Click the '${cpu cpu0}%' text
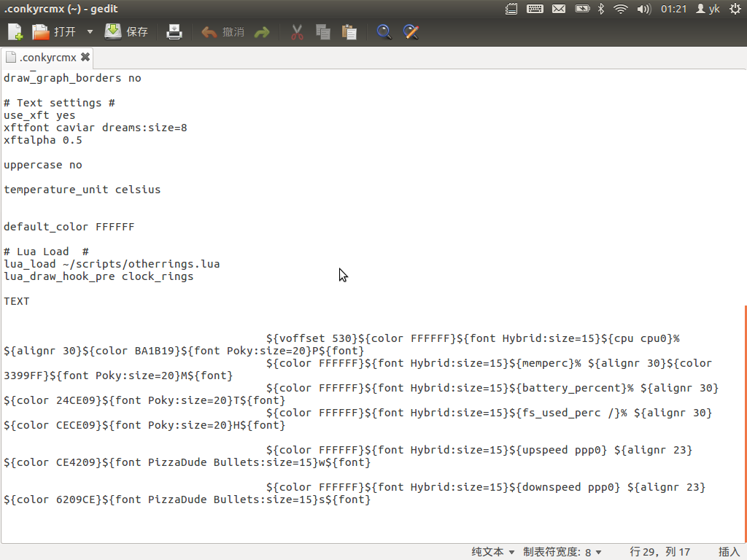 [x=640, y=338]
